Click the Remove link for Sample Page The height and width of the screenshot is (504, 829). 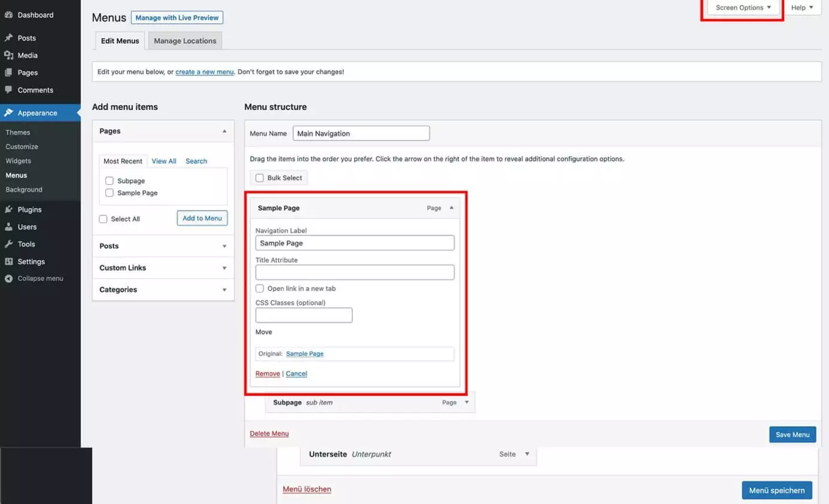[267, 374]
